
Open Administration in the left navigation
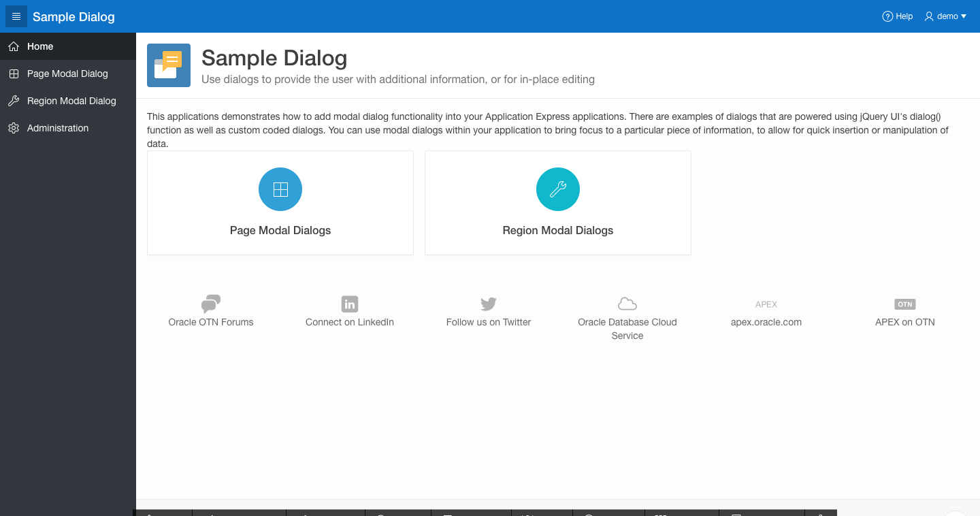tap(58, 128)
